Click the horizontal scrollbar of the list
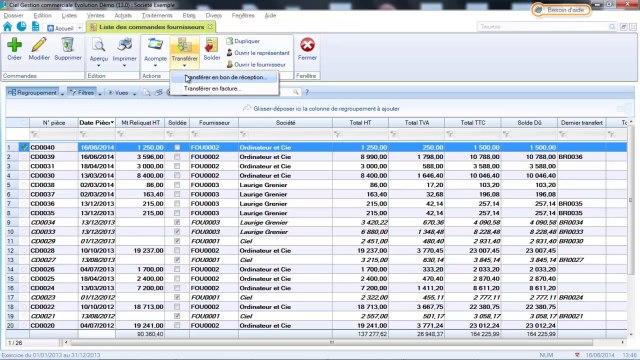The image size is (640, 360). (331, 342)
